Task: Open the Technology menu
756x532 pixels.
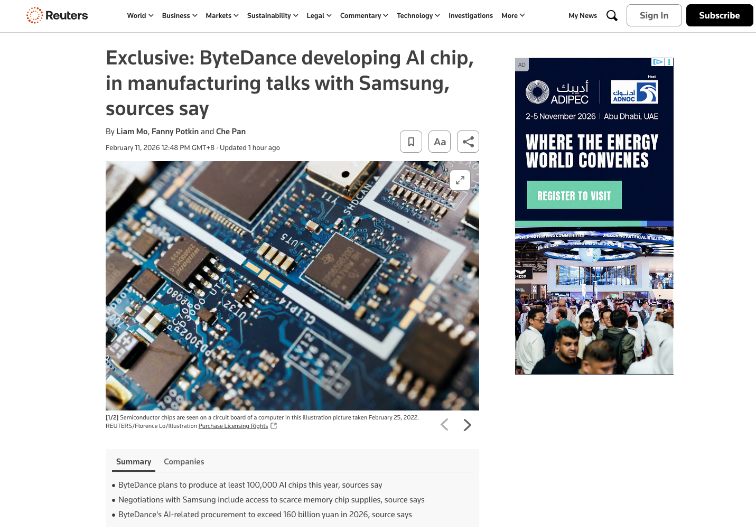Action: (418, 16)
